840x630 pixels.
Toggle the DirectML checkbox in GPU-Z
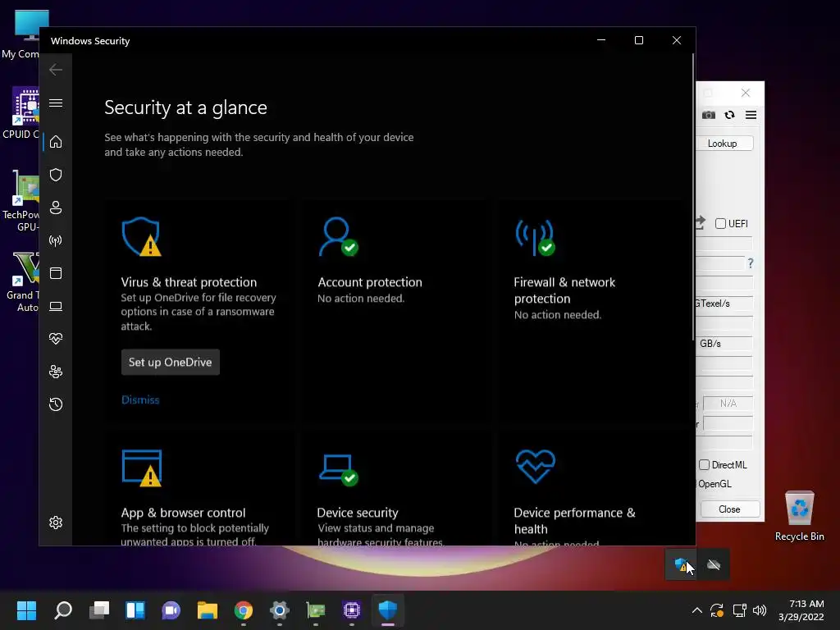704,465
